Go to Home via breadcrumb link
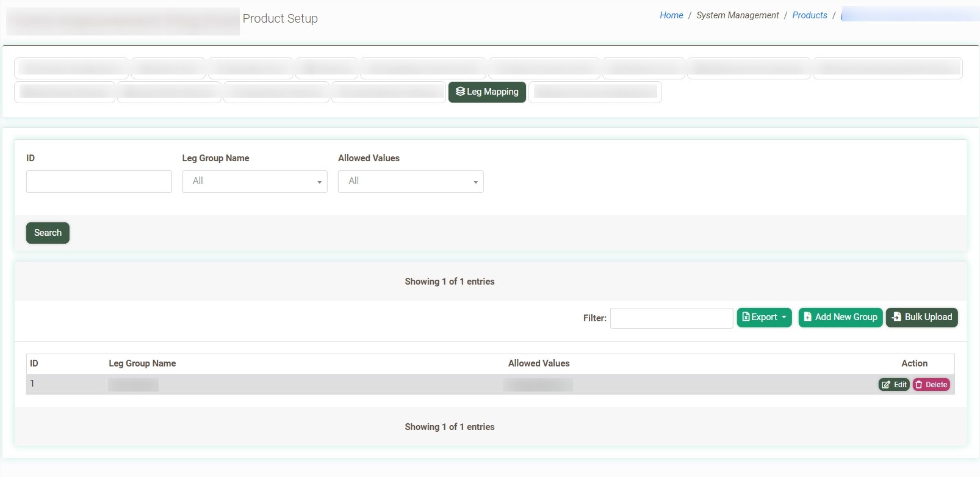Screen dimensions: 980x477 [x=671, y=15]
